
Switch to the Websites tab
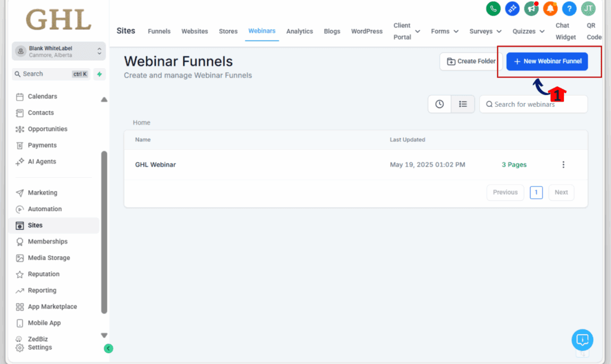[x=195, y=31]
